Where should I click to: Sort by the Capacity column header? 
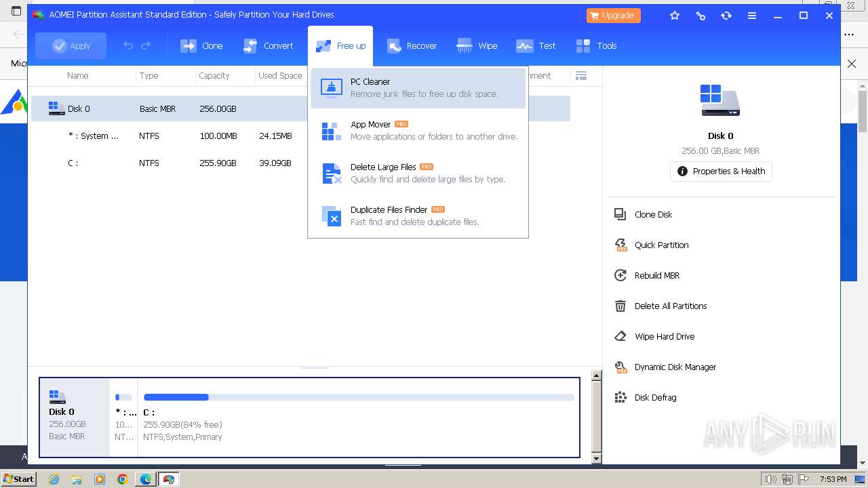click(214, 75)
